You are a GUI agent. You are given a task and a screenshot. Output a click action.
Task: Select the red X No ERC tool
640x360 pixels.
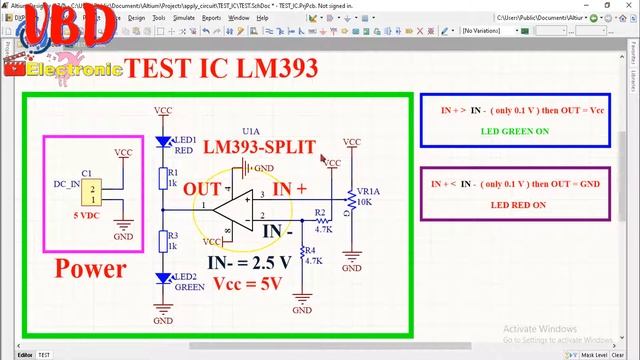click(420, 31)
